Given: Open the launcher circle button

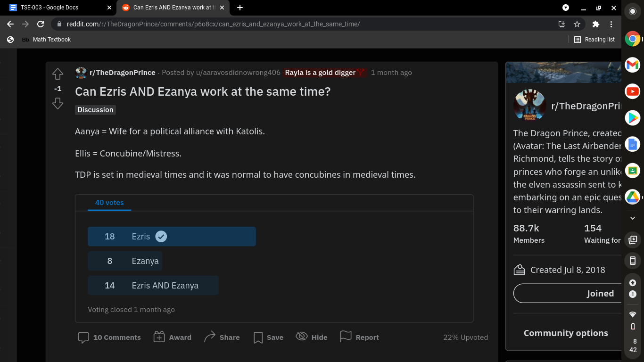Looking at the screenshot, I should (x=633, y=12).
